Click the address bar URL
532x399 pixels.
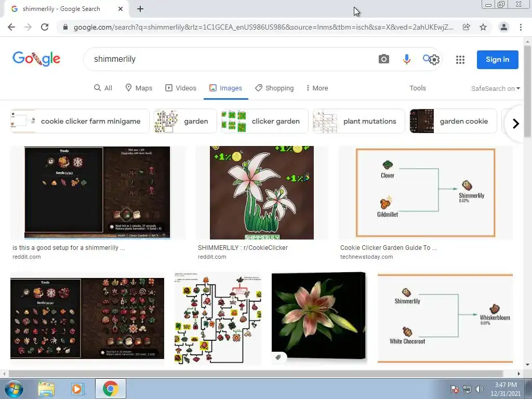[263, 27]
